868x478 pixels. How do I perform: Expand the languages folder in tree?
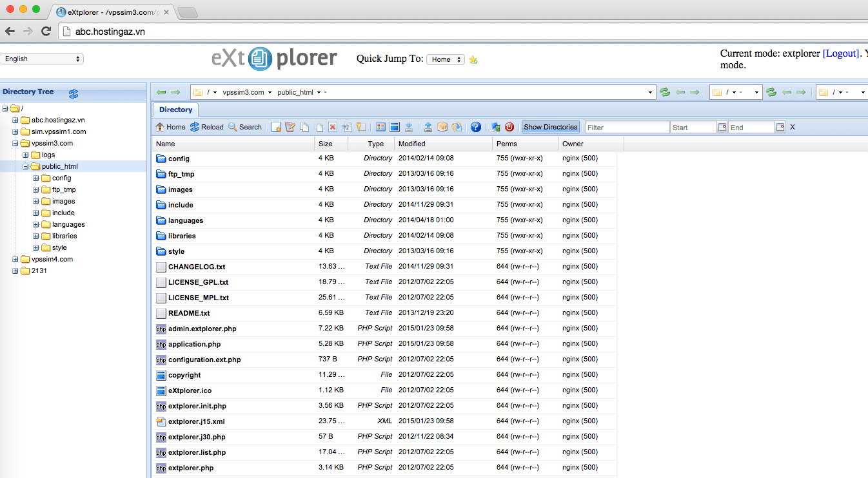pyautogui.click(x=36, y=224)
